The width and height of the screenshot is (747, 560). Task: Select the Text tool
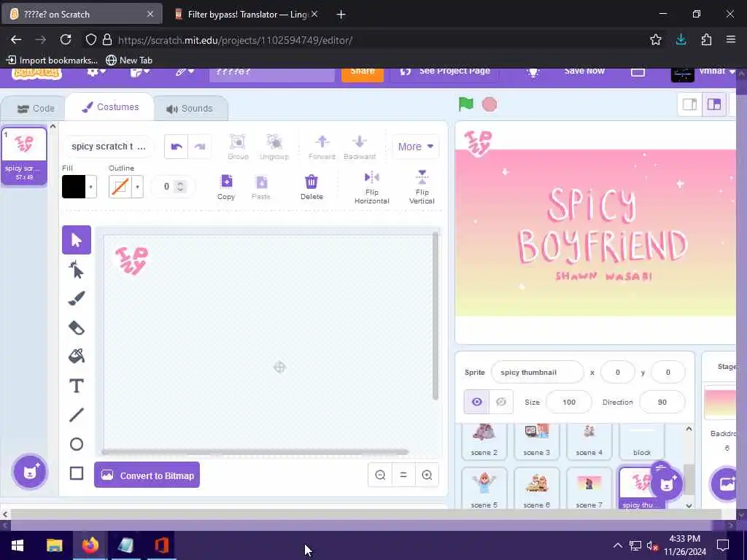pos(76,386)
